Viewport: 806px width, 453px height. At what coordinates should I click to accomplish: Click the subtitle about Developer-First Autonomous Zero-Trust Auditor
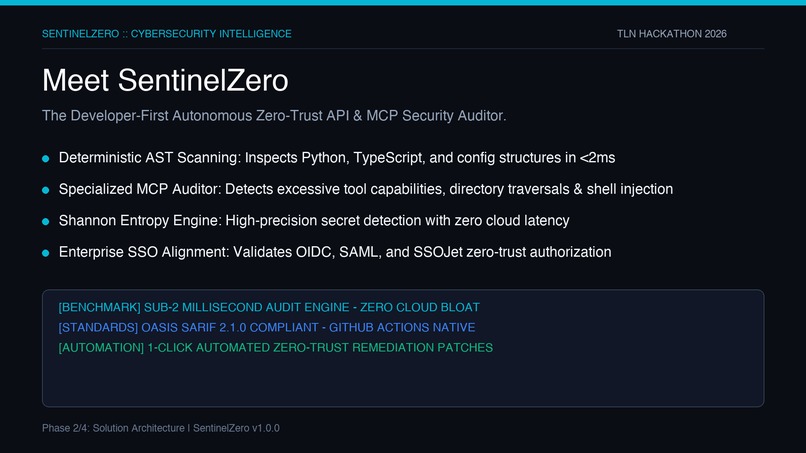tap(274, 116)
